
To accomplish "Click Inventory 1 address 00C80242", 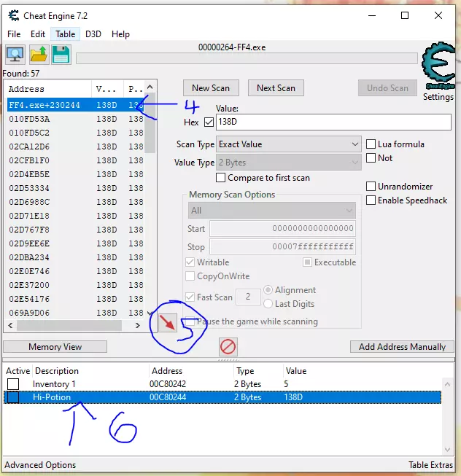I will (168, 384).
